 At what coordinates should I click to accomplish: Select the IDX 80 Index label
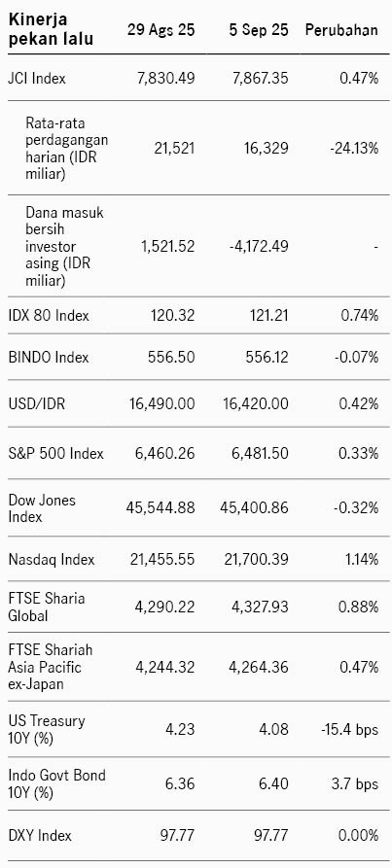49,316
